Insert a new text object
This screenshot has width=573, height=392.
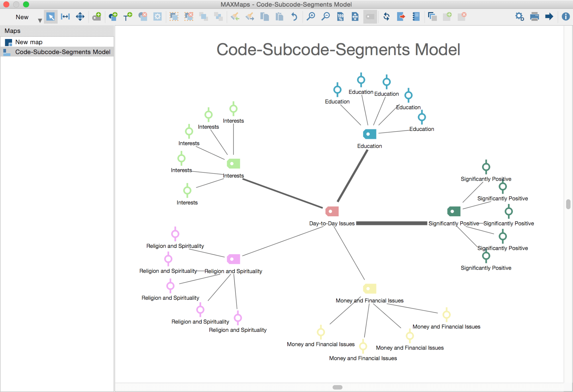[127, 17]
